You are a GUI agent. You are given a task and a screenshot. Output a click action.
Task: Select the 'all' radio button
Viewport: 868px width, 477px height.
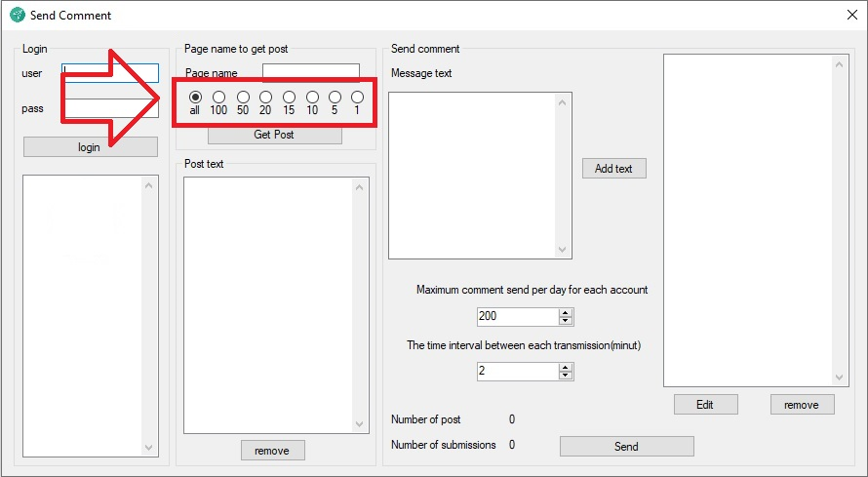(195, 97)
